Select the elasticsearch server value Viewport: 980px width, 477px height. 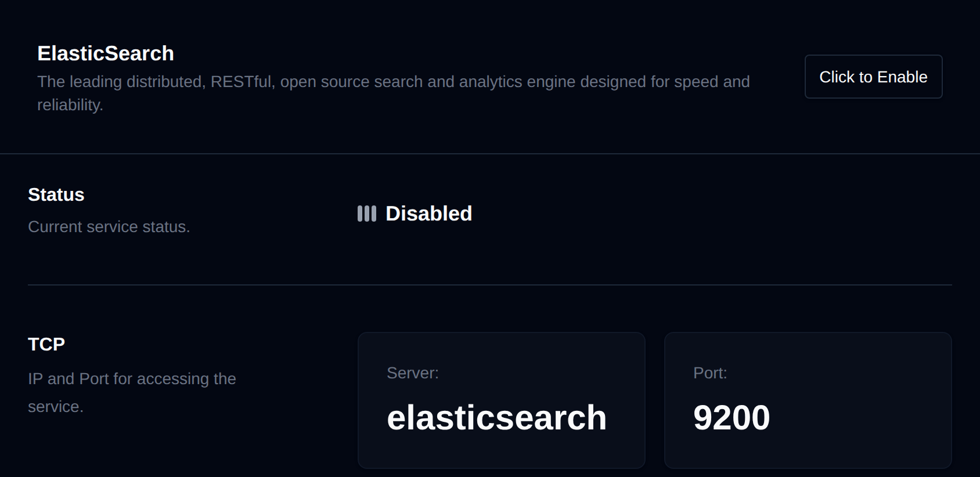[x=497, y=417]
